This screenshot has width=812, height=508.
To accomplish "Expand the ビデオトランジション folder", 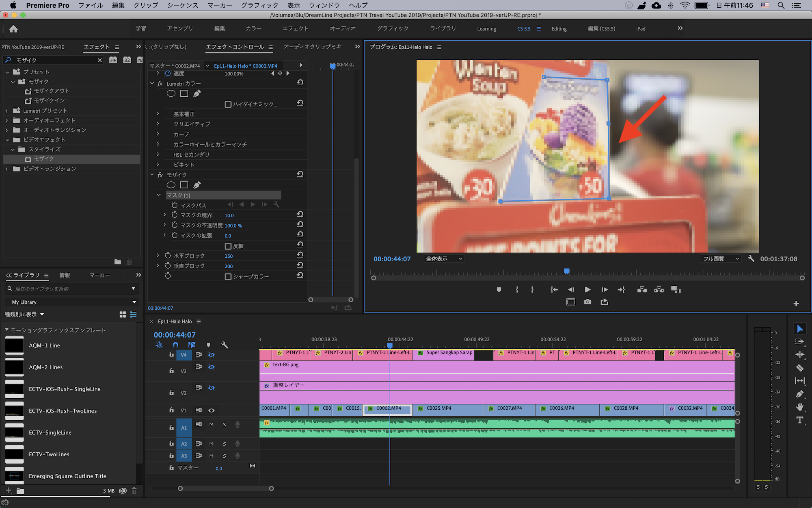I will (7, 169).
